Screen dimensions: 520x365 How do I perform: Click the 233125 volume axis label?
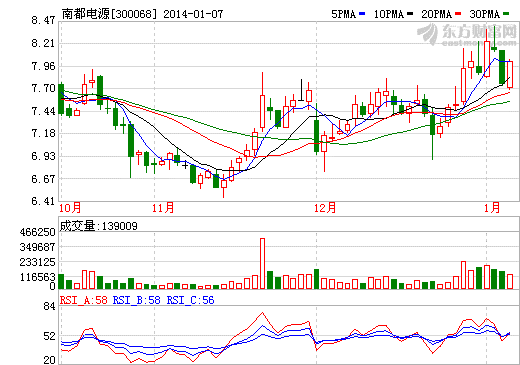point(38,262)
